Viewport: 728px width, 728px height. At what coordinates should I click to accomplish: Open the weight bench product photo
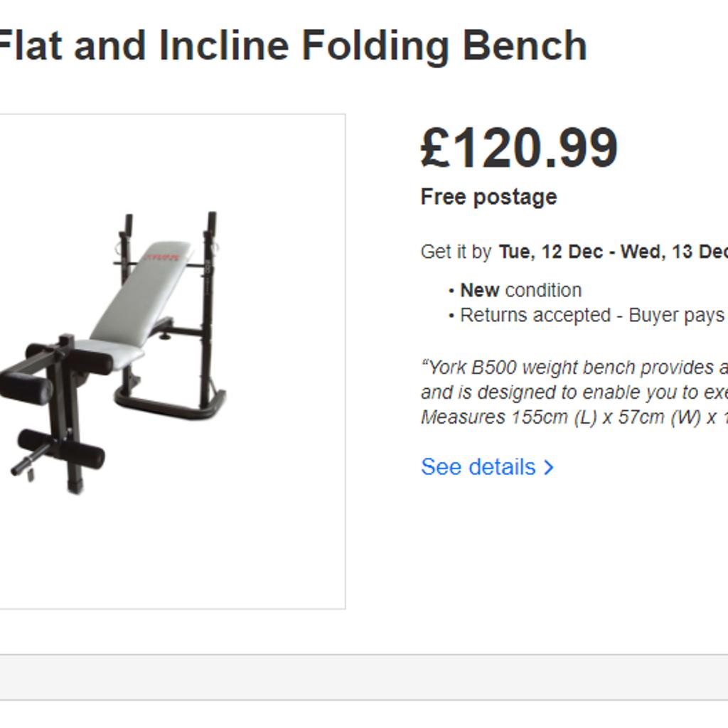click(x=114, y=353)
